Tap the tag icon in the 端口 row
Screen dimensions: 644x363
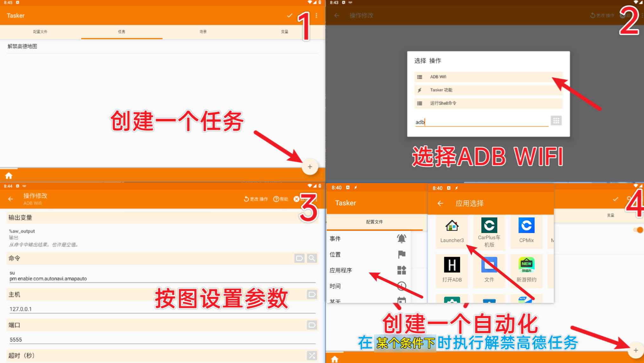[312, 325]
